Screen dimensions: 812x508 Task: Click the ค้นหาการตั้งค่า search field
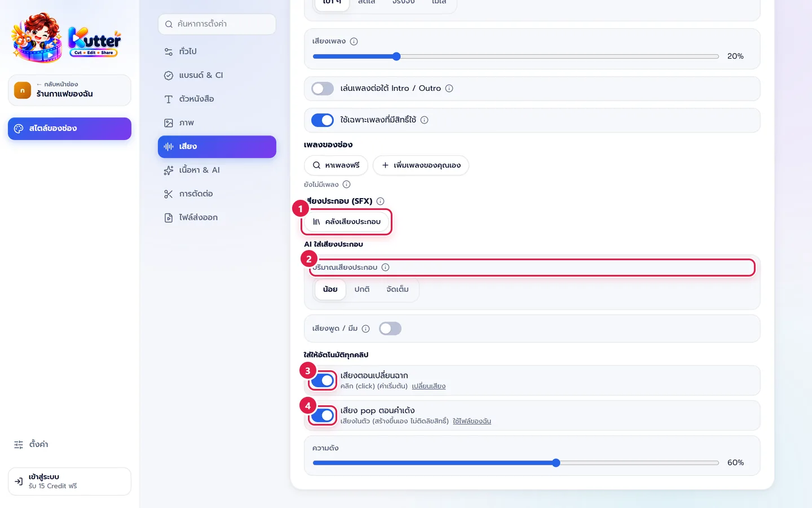(217, 24)
